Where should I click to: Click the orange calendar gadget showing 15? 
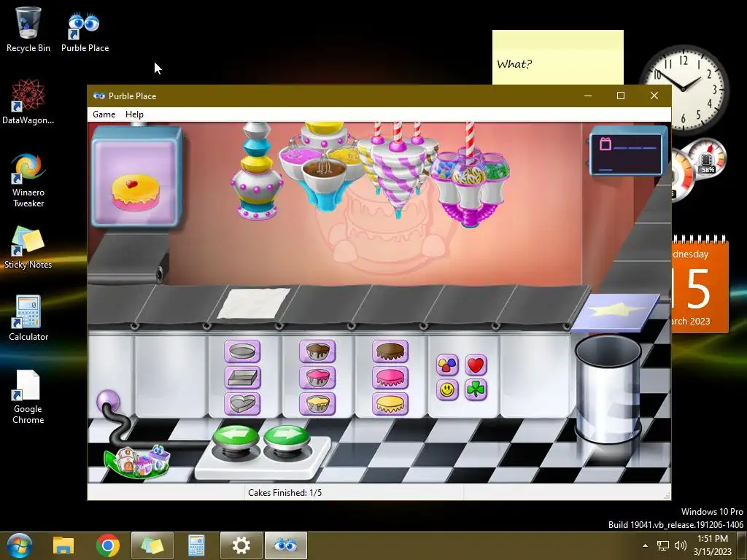(x=700, y=284)
